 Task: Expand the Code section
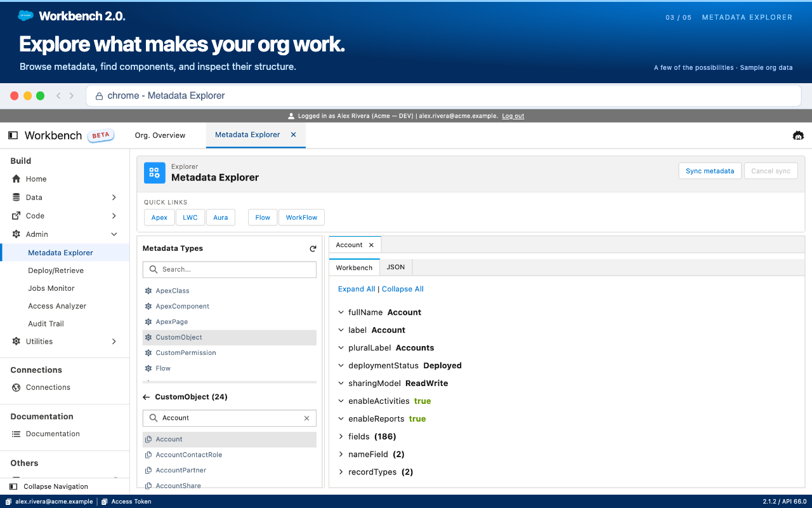65,216
